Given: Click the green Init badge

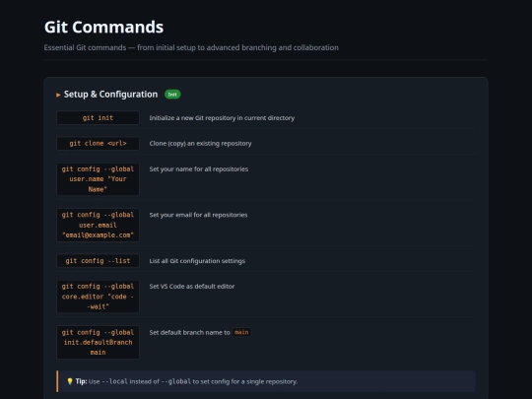Looking at the screenshot, I should pyautogui.click(x=172, y=95).
